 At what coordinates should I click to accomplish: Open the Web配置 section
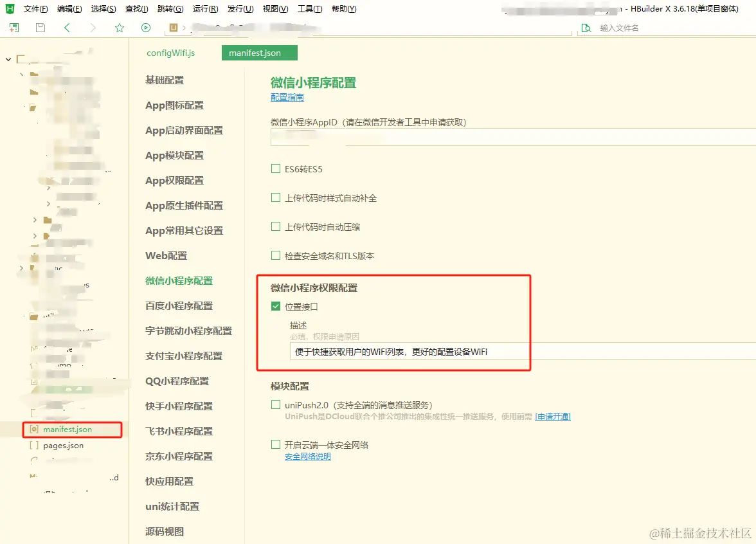(x=166, y=256)
